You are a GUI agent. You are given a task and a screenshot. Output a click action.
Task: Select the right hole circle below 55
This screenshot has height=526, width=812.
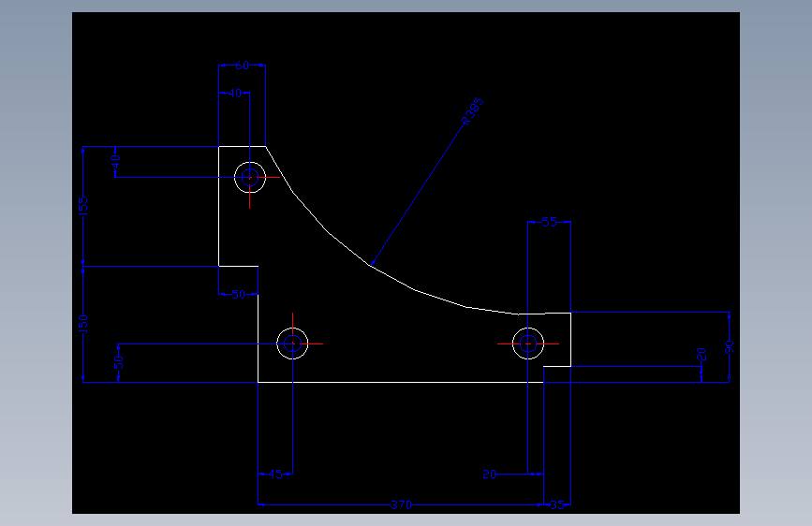(x=528, y=343)
